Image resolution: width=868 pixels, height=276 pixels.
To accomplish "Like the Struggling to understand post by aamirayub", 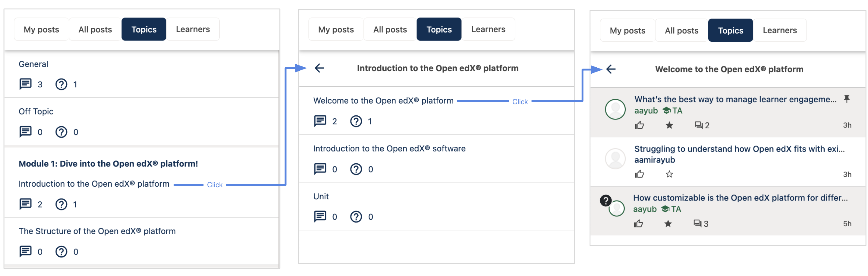I will pos(639,175).
